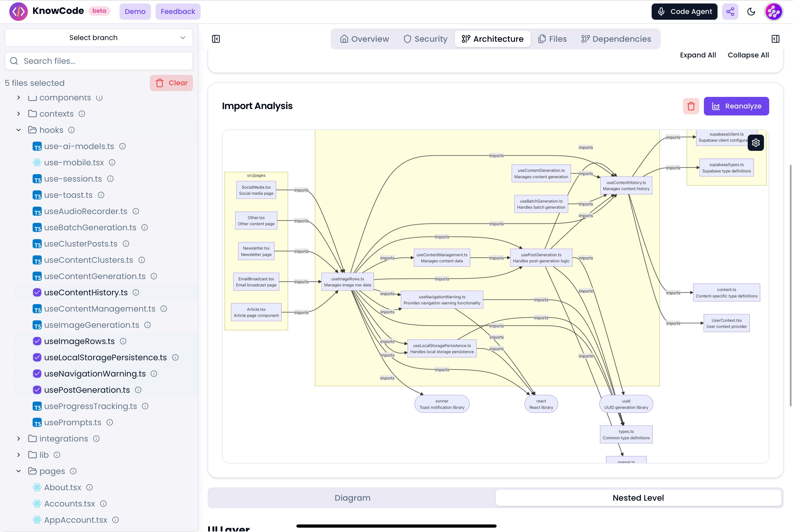Clear the selected files

click(171, 83)
